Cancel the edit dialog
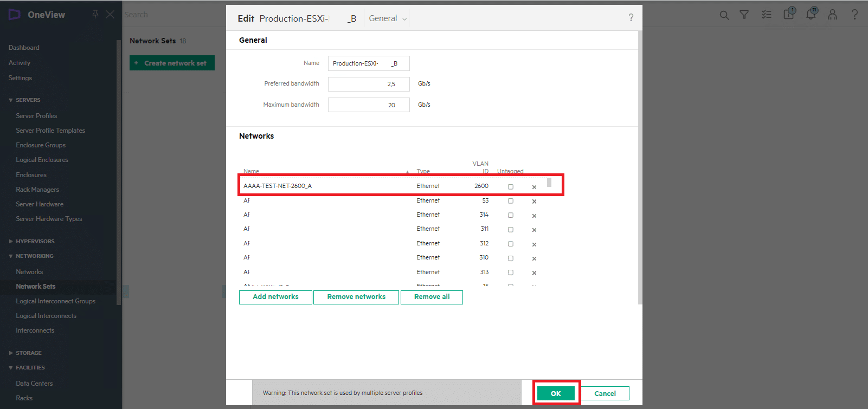Viewport: 868px width, 409px height. pyautogui.click(x=605, y=393)
